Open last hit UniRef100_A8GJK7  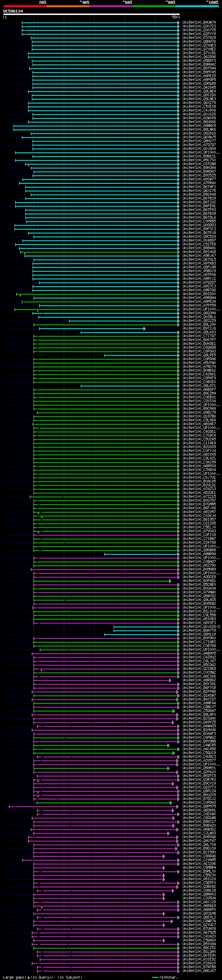click(x=199, y=971)
